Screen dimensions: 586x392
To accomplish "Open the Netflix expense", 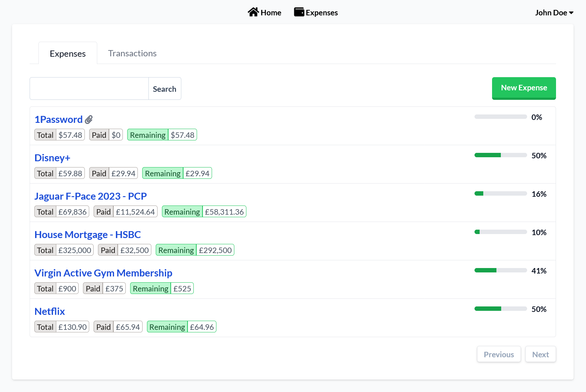I will tap(50, 312).
